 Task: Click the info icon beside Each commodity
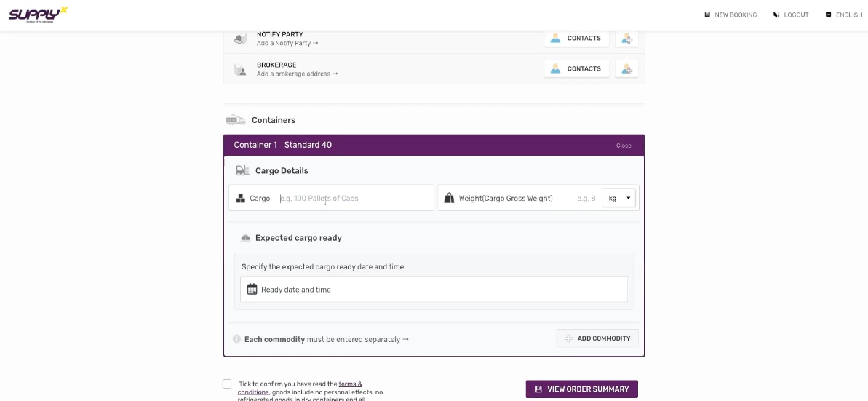pos(236,339)
